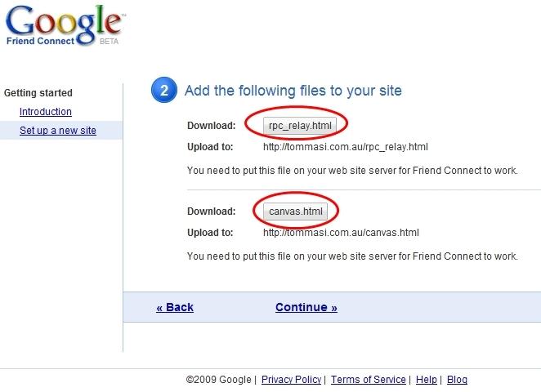Download the canvas.html file
Screen dimensions: 541x392
[296, 212]
